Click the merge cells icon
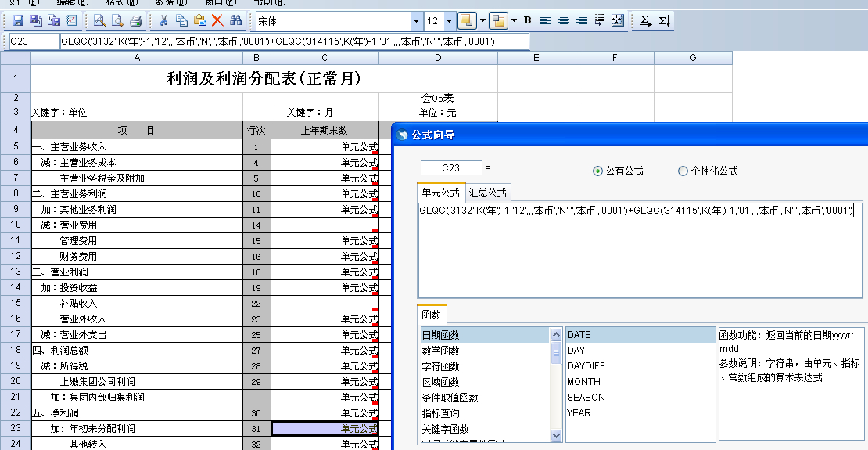Viewport: 868px width, 450px height. click(617, 20)
